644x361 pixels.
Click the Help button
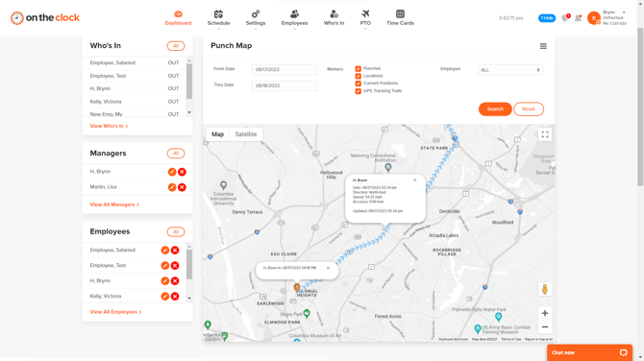(547, 18)
